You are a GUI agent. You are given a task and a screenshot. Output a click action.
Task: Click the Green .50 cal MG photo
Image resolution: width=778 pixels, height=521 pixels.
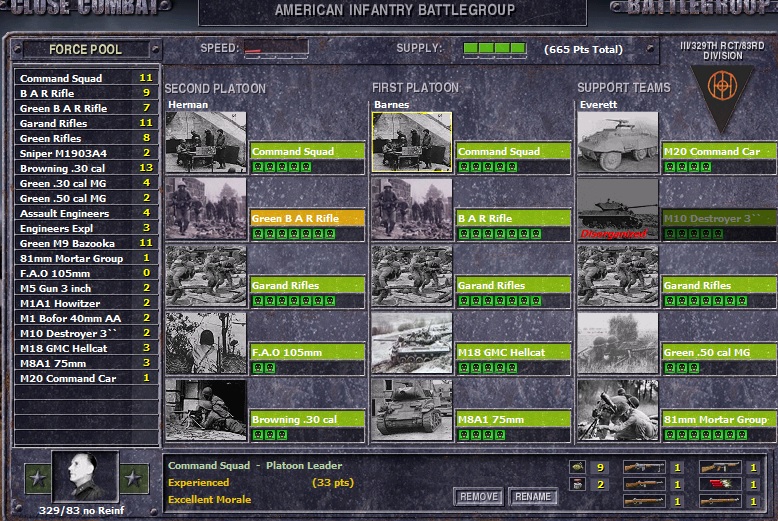(618, 343)
